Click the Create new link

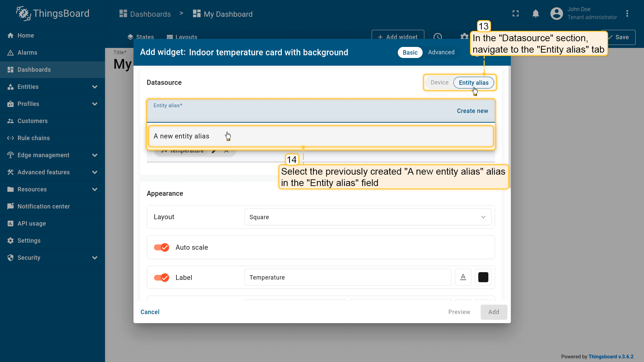[x=472, y=111]
